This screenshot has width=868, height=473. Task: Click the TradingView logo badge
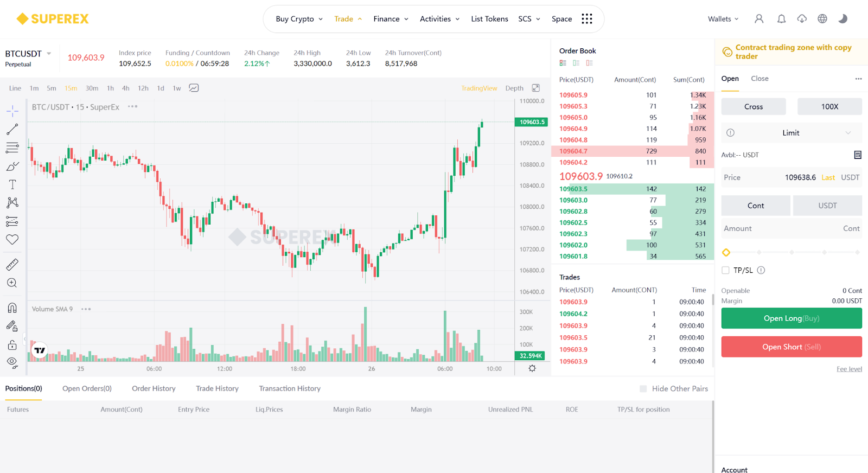[40, 350]
